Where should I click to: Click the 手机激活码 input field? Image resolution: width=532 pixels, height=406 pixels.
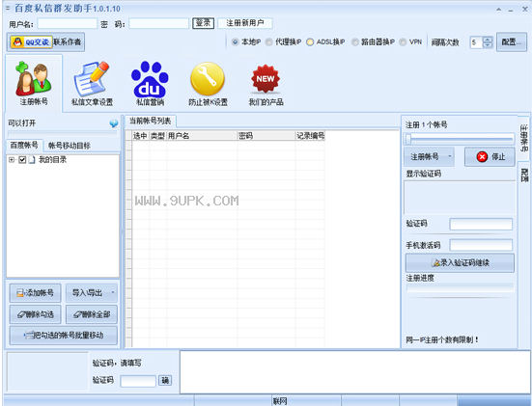click(x=481, y=245)
